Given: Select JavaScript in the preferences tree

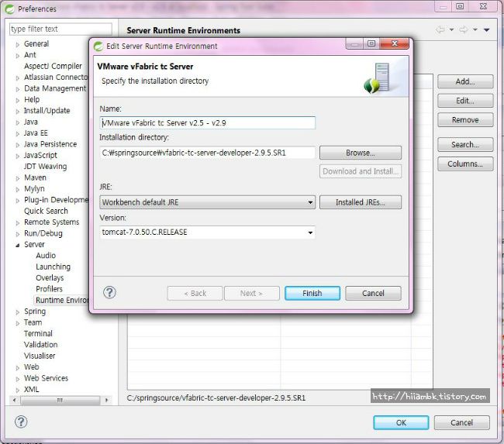Looking at the screenshot, I should pyautogui.click(x=40, y=156).
